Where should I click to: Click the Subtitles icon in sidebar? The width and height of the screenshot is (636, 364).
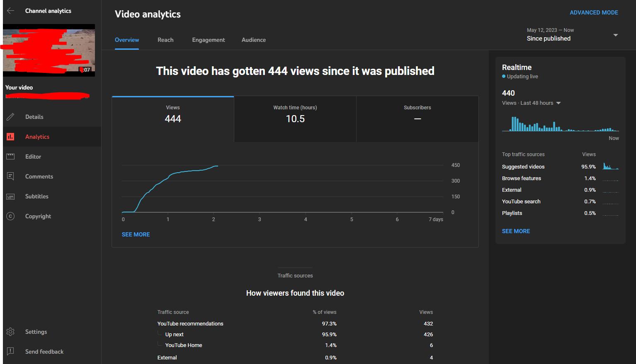click(11, 196)
